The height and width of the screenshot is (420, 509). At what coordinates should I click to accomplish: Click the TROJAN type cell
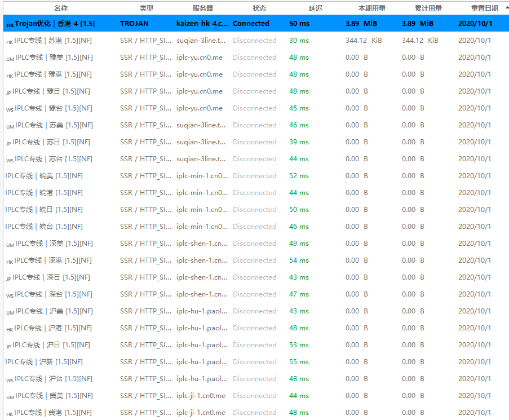(x=134, y=23)
